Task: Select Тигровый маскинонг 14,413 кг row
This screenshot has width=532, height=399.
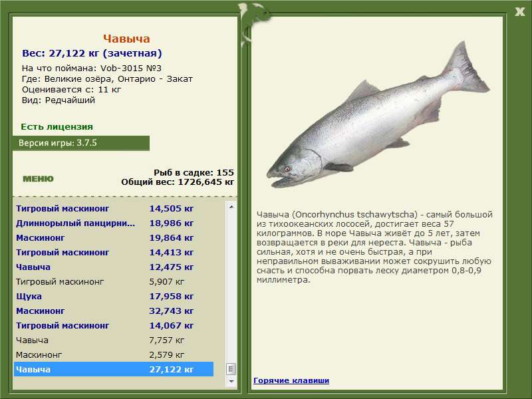Action: 114,253
